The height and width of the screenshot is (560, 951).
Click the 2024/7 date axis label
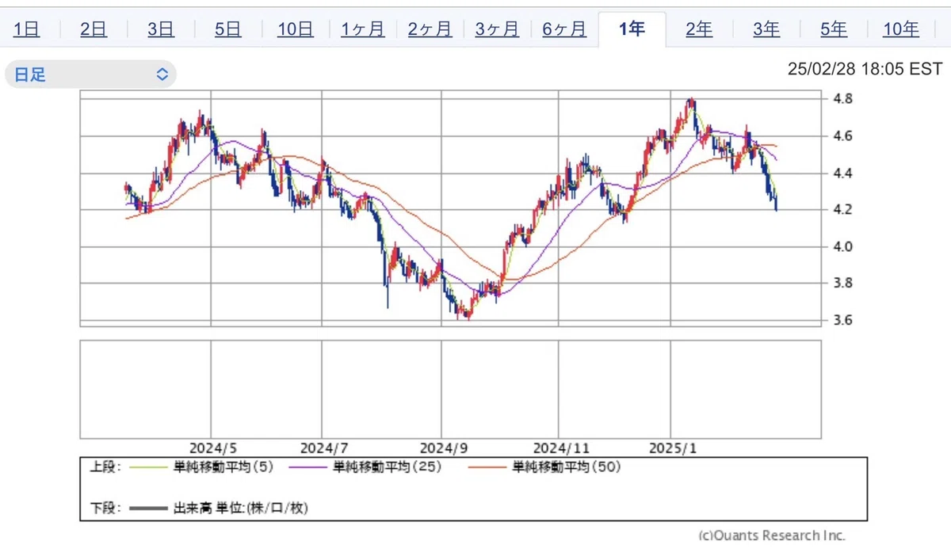(323, 448)
